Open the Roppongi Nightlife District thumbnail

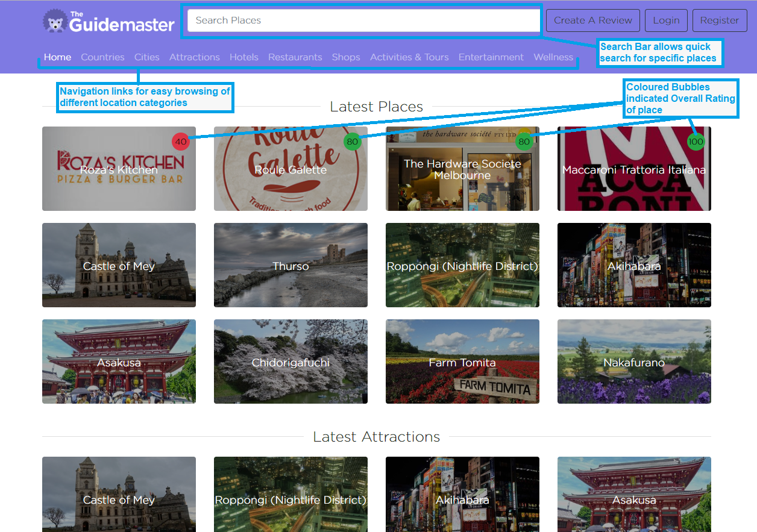(462, 265)
